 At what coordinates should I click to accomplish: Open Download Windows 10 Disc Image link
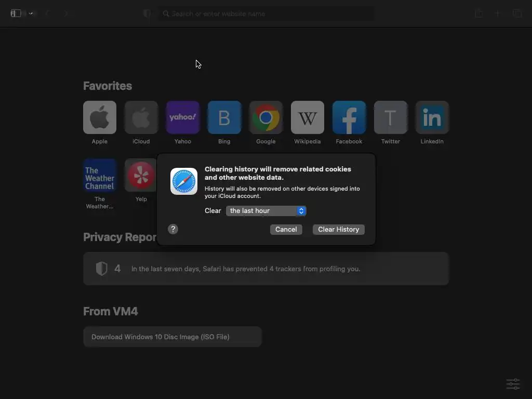pos(172,337)
